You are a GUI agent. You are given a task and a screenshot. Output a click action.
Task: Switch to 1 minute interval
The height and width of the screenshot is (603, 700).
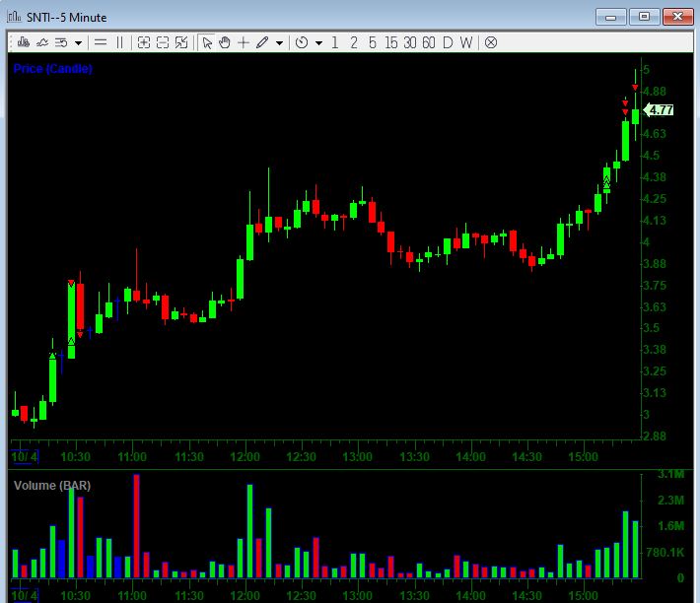(335, 42)
